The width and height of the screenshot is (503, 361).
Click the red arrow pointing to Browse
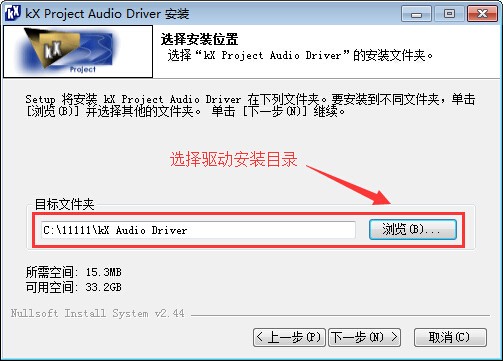pos(349,184)
